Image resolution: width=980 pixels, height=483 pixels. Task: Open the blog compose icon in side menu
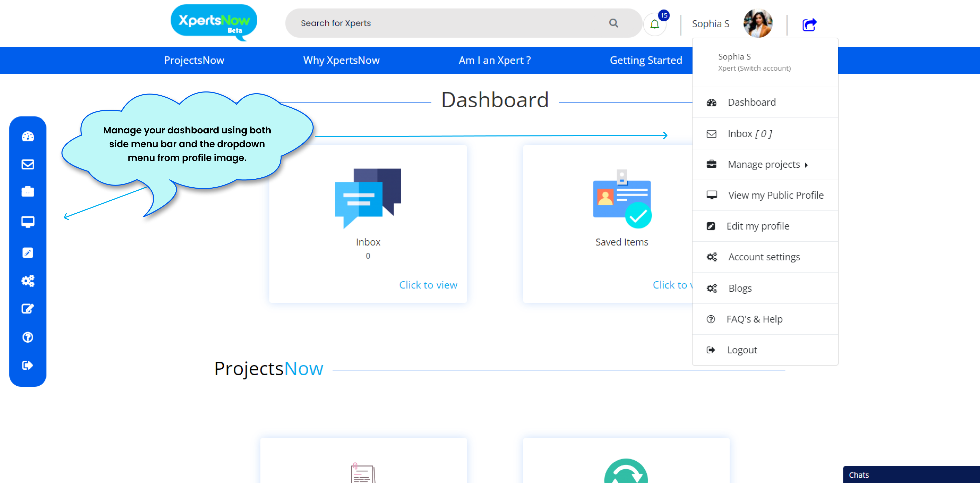(x=28, y=309)
